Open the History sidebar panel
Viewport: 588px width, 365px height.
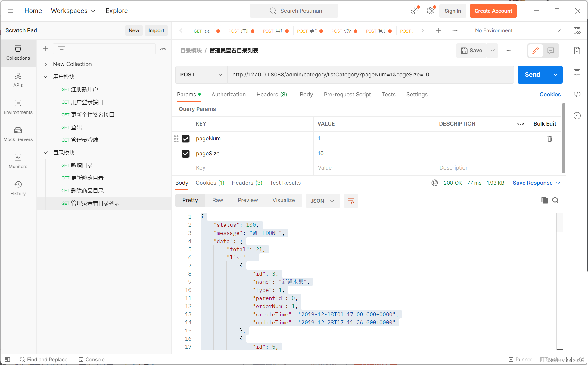[x=18, y=188]
